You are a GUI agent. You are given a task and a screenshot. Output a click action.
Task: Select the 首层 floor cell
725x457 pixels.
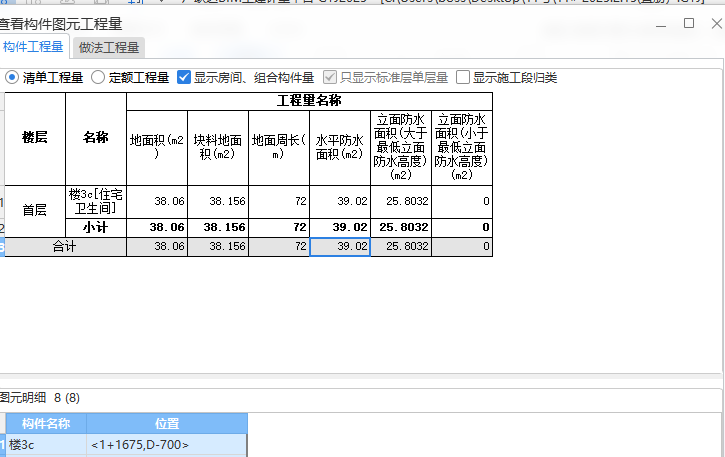[x=35, y=211]
